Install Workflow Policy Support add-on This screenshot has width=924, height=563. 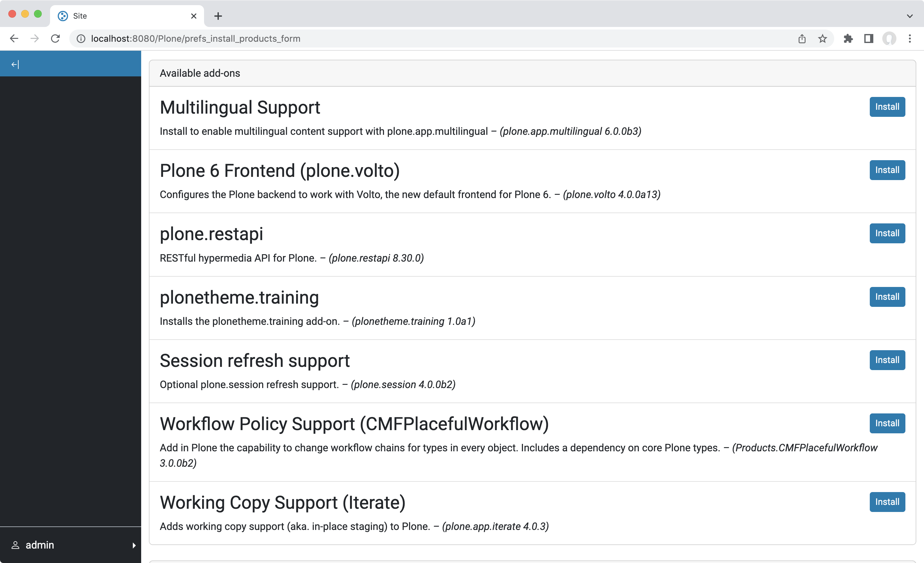887,423
